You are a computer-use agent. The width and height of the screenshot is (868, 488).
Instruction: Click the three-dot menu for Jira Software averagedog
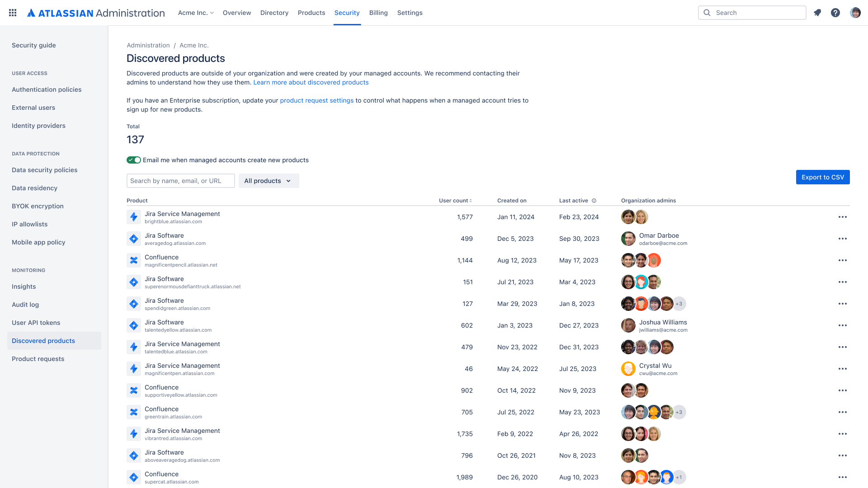[x=842, y=238]
